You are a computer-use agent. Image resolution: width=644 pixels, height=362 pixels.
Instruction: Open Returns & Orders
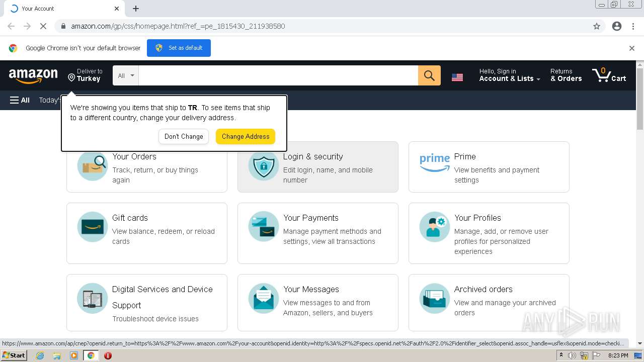pos(566,75)
